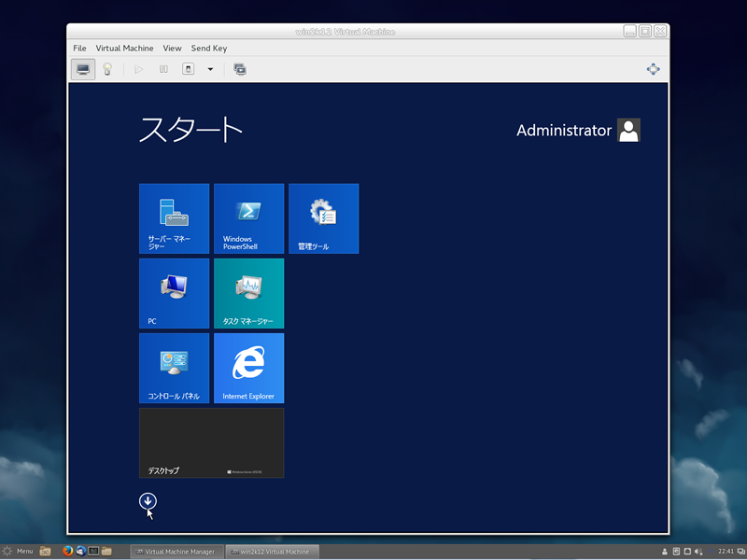This screenshot has width=747, height=560.
Task: Open the terminal launcher in the panel
Action: (93, 551)
